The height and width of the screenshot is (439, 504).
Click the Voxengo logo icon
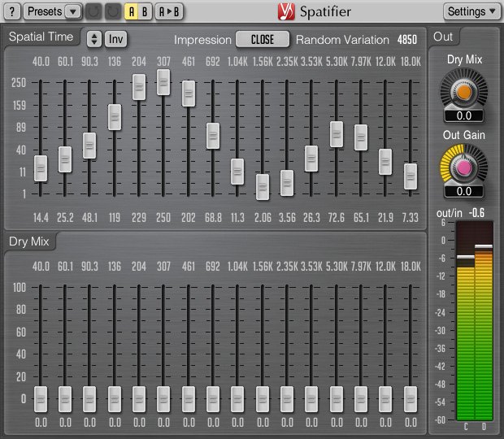[x=286, y=11]
